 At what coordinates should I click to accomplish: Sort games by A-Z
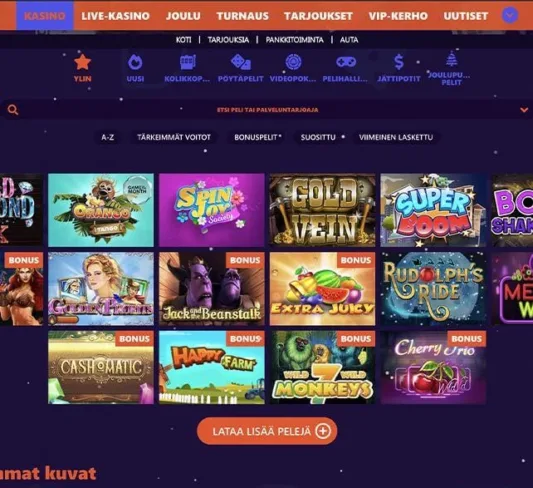point(107,137)
